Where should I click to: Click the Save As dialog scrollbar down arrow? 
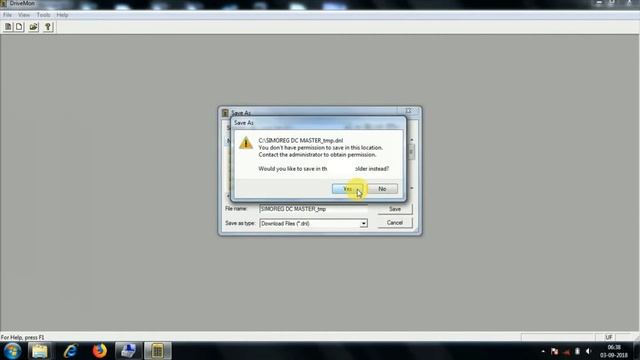point(411,188)
